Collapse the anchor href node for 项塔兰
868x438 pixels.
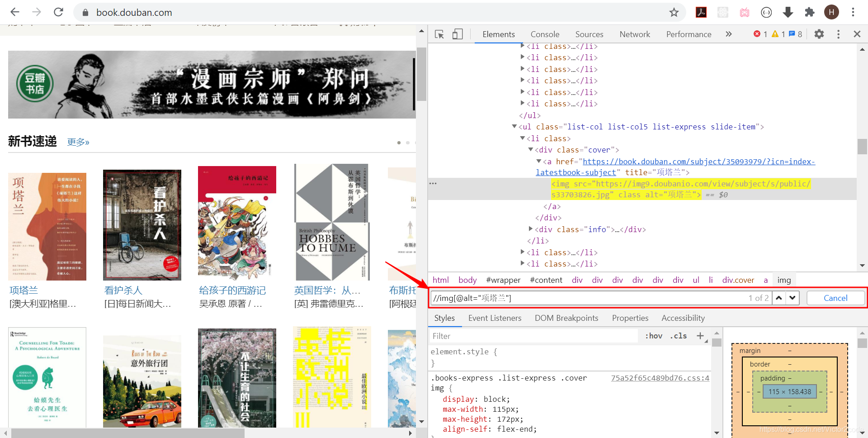coord(539,162)
